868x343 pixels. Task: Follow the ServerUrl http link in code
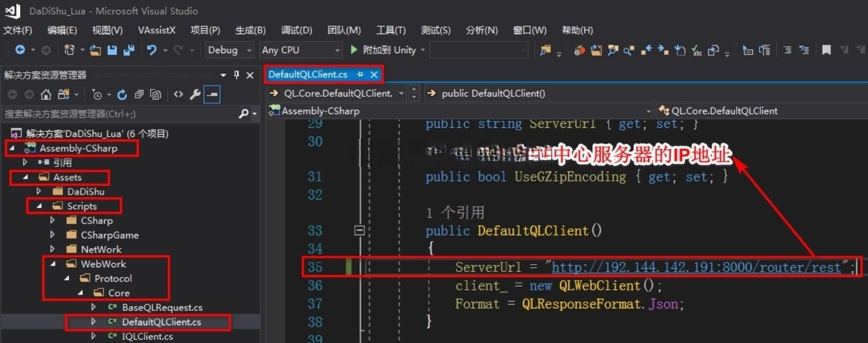coord(696,267)
